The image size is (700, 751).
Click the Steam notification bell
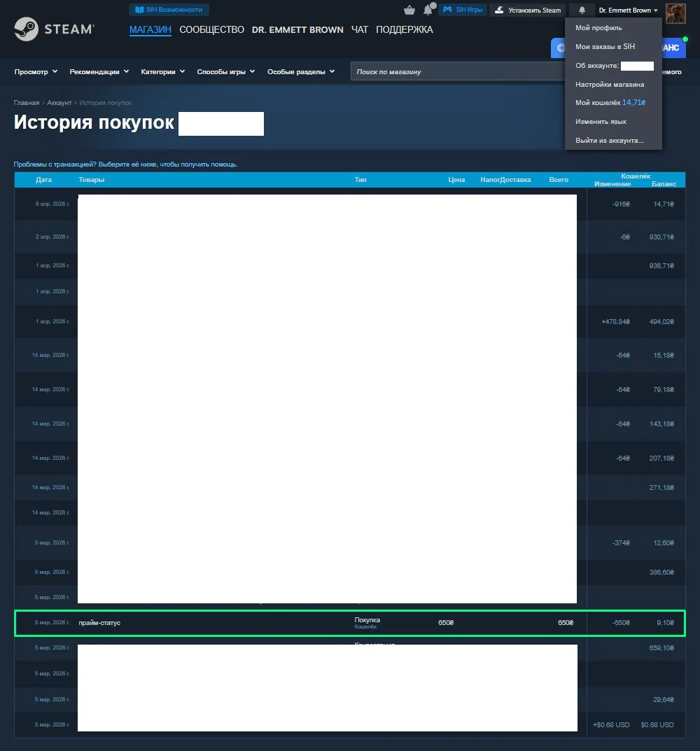coord(582,10)
